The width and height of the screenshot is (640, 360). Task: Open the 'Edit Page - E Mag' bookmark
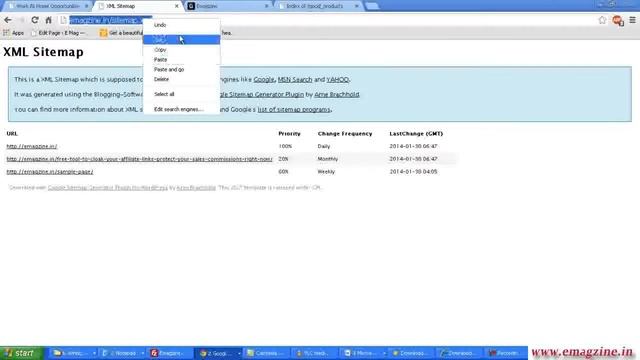click(x=58, y=33)
